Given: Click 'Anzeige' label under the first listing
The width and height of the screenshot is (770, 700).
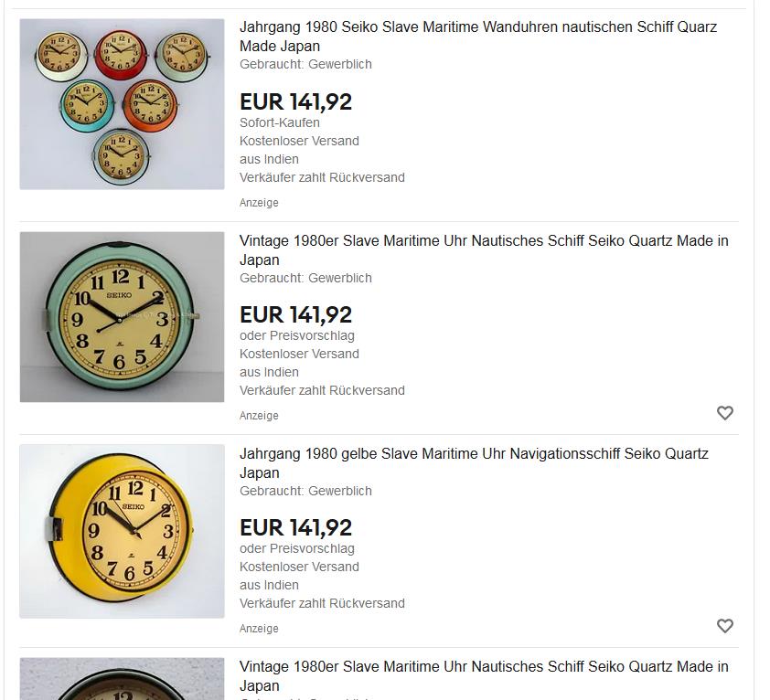Looking at the screenshot, I should click(x=259, y=203).
